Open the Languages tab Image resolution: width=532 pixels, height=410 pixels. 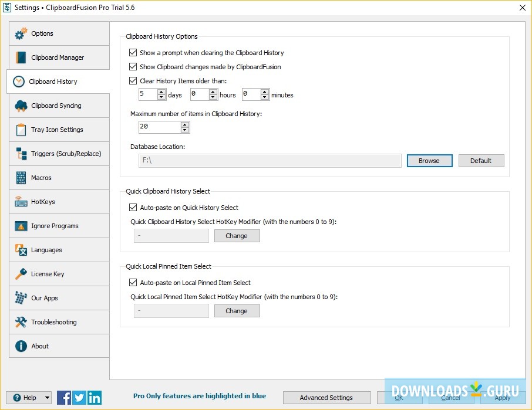pyautogui.click(x=59, y=250)
